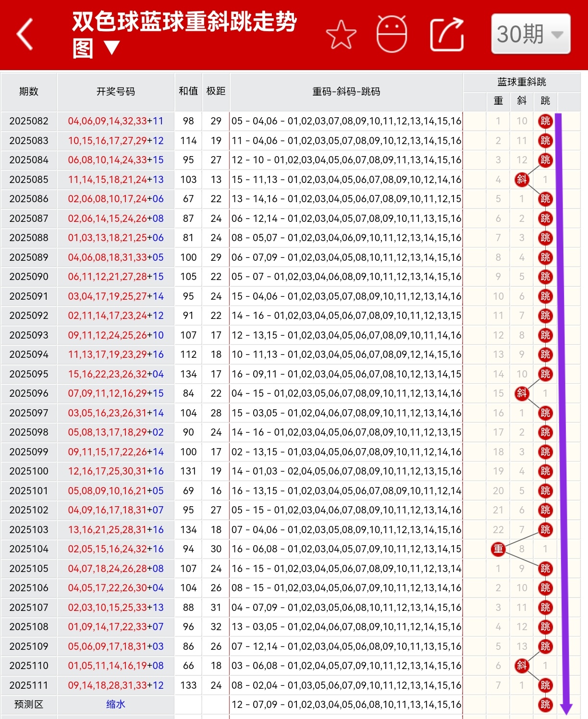Viewport: 588px width, 719px height.
Task: Tap the 跳 marker in the 预测区 row
Action: point(545,705)
